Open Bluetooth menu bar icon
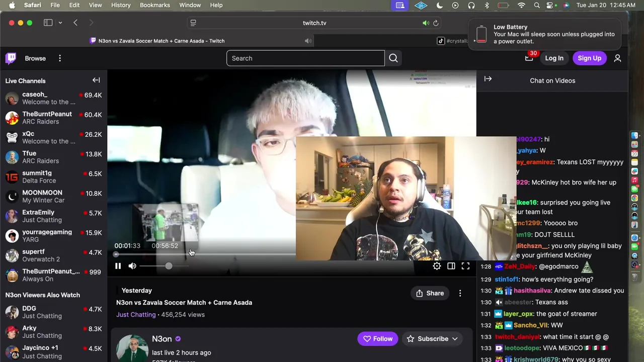Image resolution: width=644 pixels, height=362 pixels. (x=487, y=5)
